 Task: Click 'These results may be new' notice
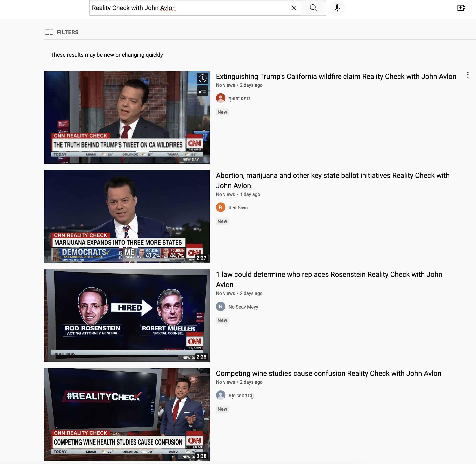[106, 55]
